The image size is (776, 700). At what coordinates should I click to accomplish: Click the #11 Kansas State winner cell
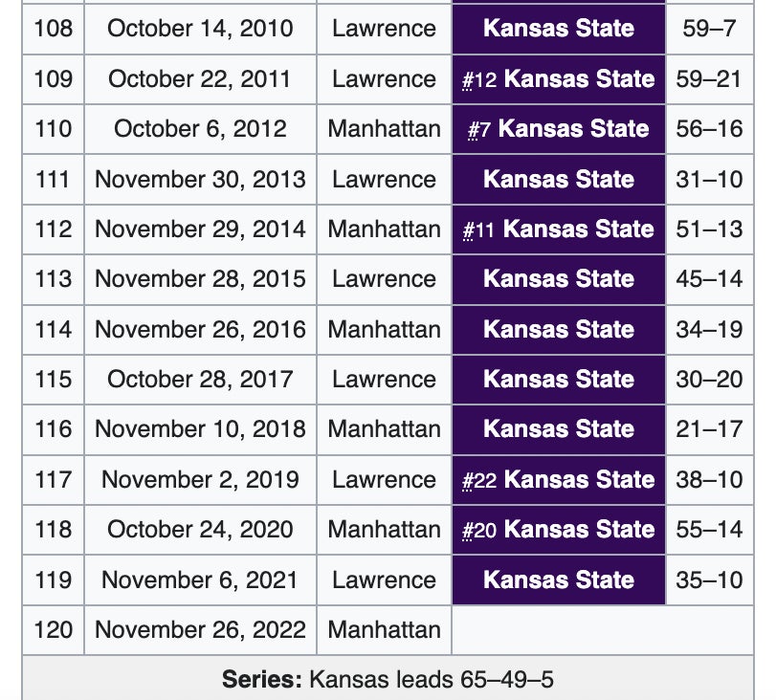tap(559, 230)
